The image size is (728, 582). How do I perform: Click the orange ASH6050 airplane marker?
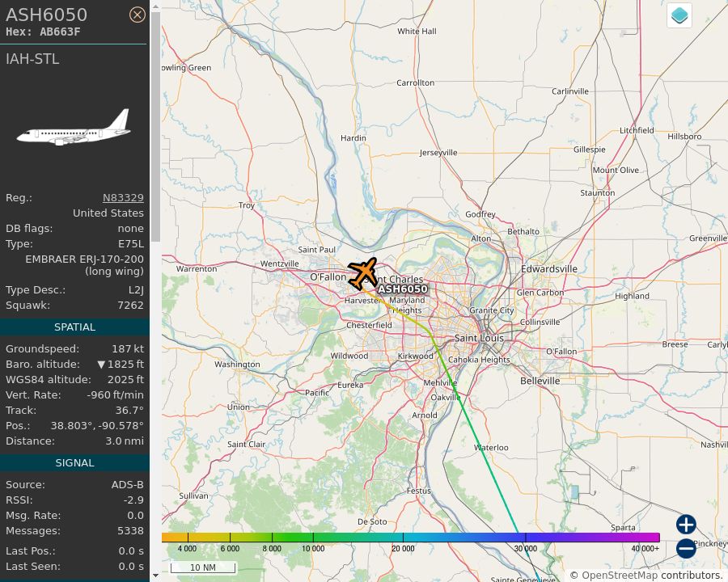click(x=362, y=274)
